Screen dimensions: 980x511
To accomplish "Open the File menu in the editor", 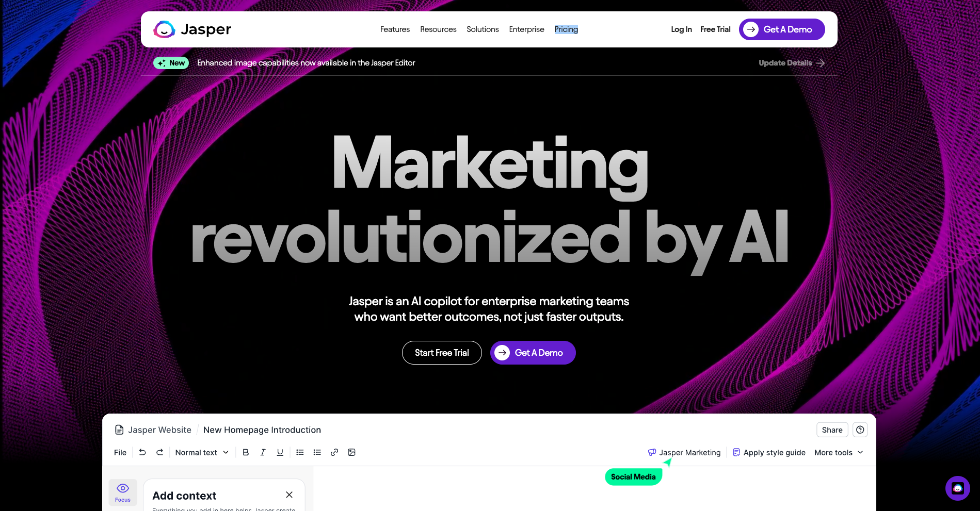I will pos(120,452).
